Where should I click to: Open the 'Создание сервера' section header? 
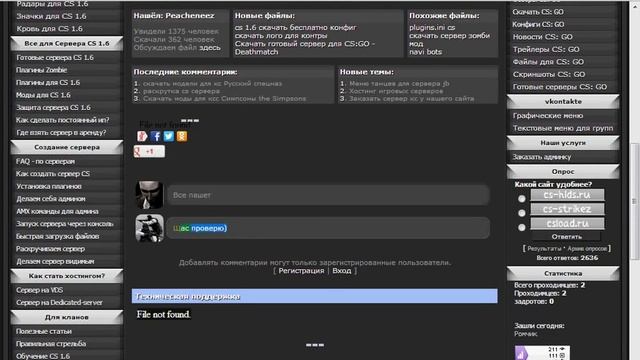point(67,147)
